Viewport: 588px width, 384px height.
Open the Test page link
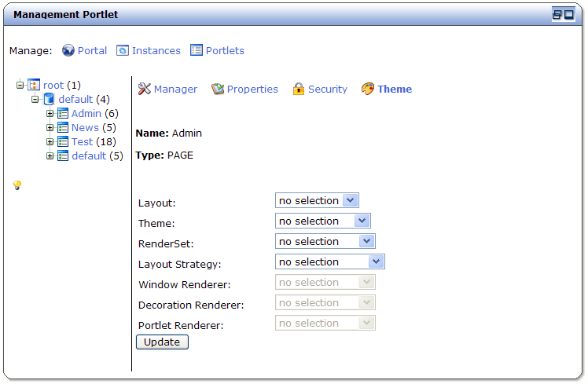point(82,141)
